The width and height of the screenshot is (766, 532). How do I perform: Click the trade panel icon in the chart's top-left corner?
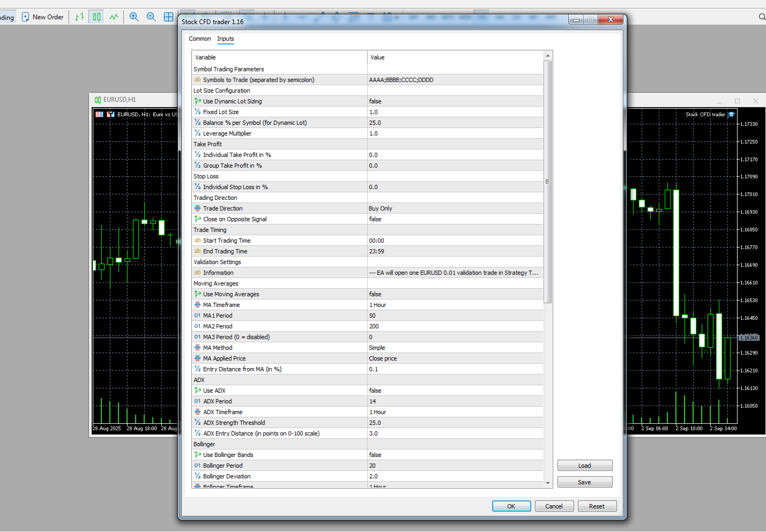pos(99,114)
